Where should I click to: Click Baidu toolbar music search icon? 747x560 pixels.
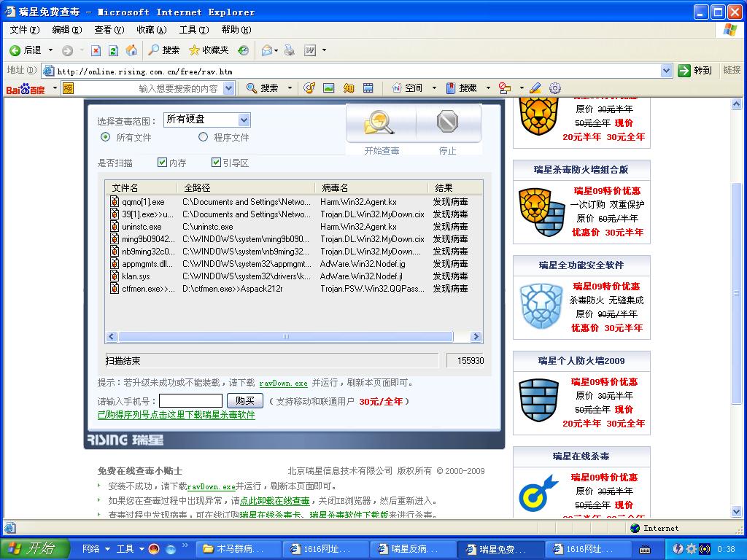pos(309,88)
